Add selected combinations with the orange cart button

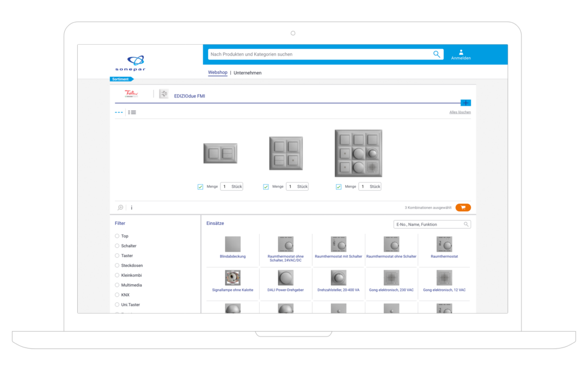pyautogui.click(x=463, y=207)
